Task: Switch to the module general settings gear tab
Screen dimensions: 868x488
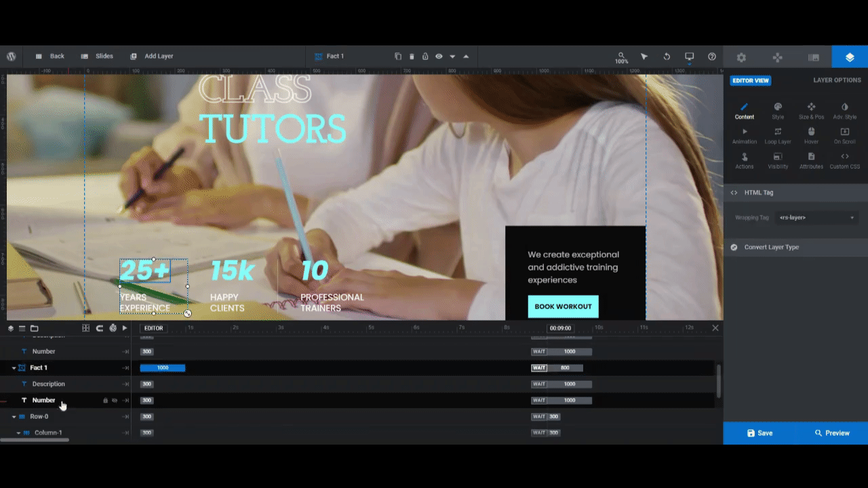Action: (x=741, y=58)
